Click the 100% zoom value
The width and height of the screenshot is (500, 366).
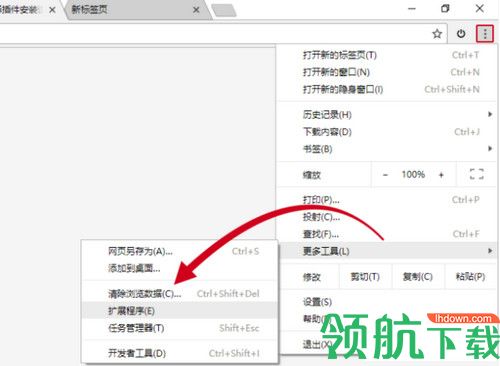tap(413, 174)
